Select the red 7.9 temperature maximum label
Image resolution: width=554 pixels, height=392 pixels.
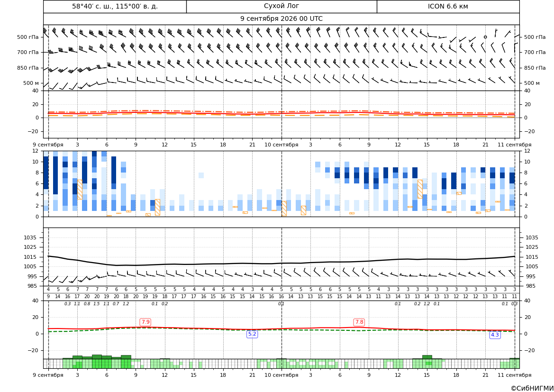click(145, 322)
